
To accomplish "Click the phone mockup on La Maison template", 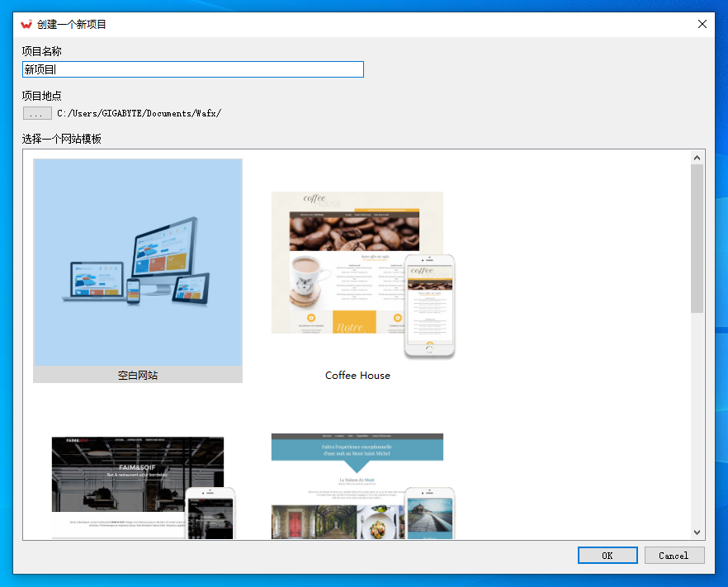I will (429, 514).
